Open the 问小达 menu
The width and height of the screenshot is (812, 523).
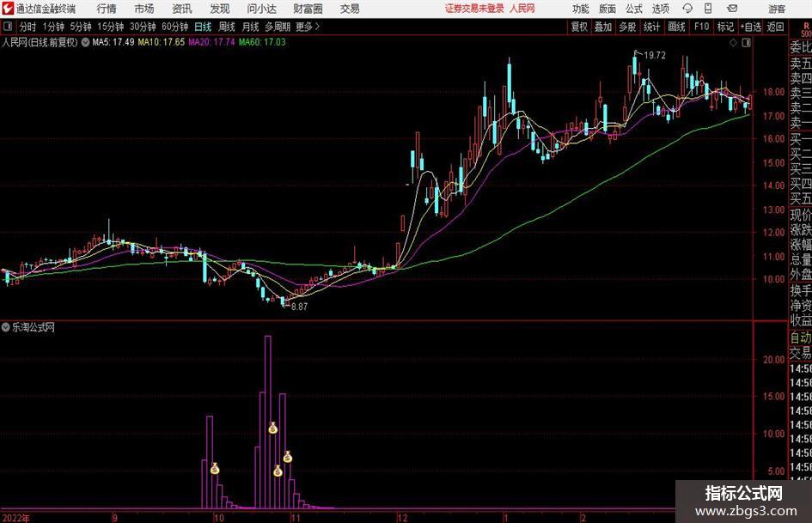coord(261,9)
